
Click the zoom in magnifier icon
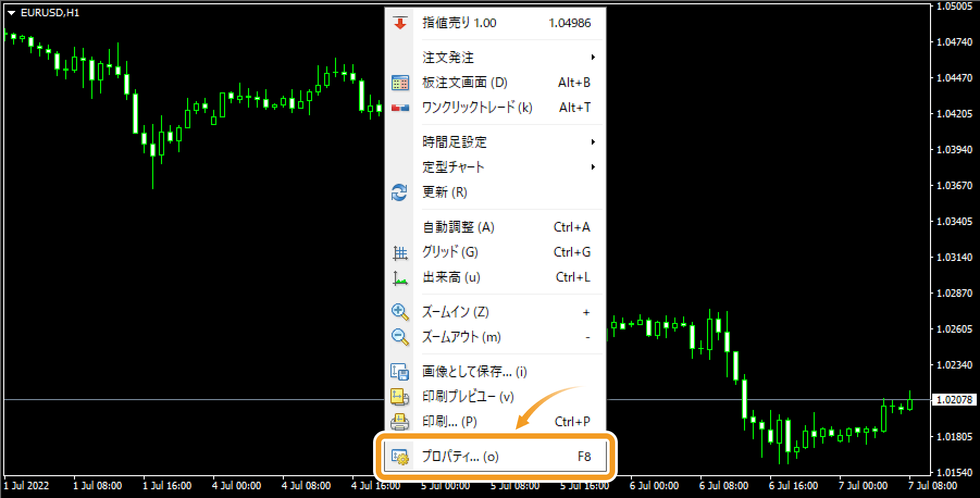pyautogui.click(x=400, y=312)
